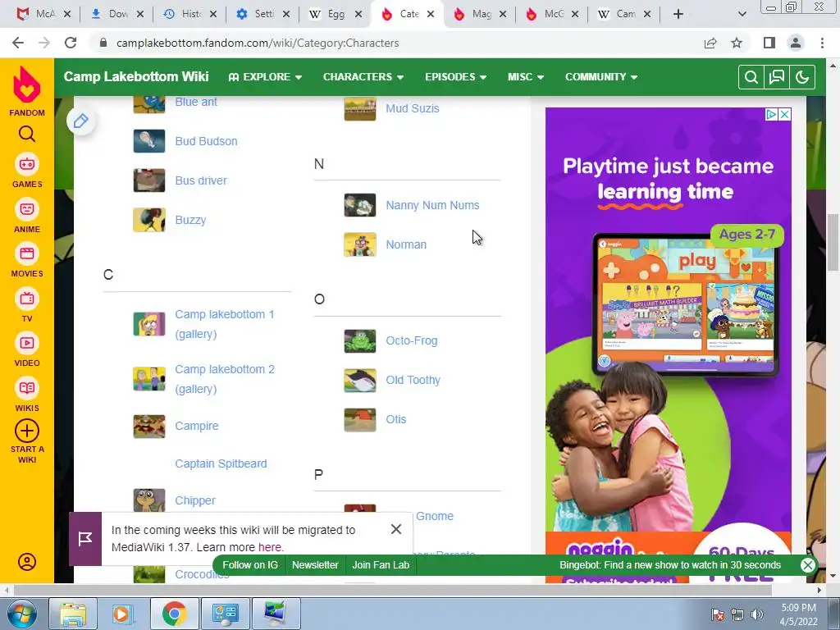The height and width of the screenshot is (630, 840).
Task: Expand the CHARACTERS dropdown menu
Action: (363, 77)
